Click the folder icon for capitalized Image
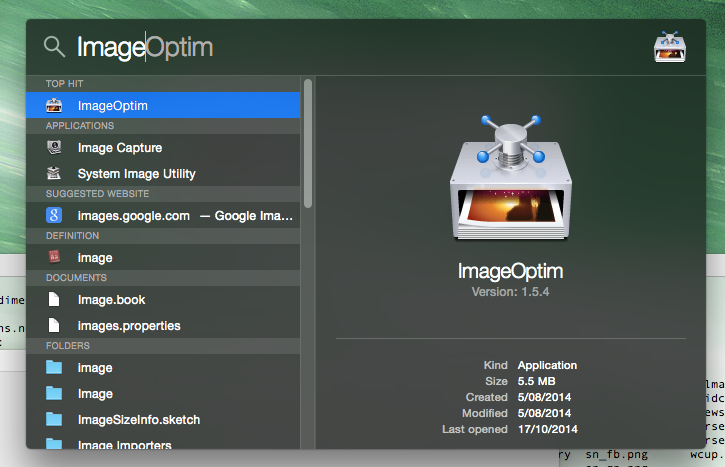 (54, 393)
